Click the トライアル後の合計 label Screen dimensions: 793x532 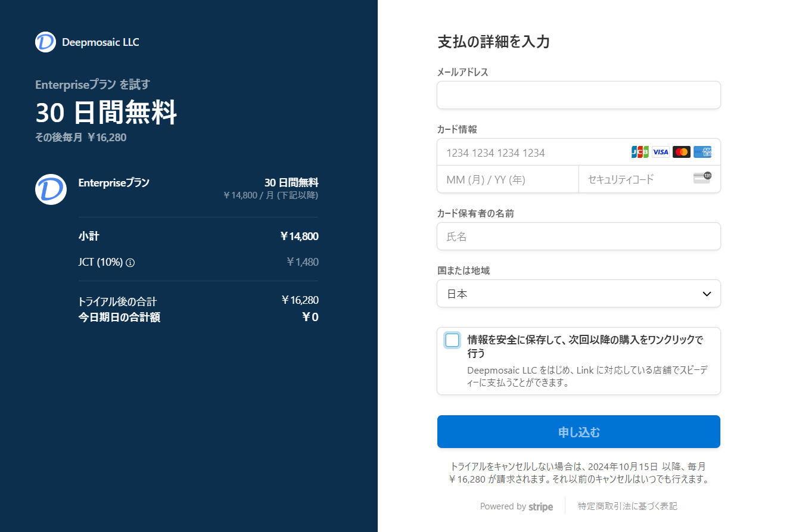[117, 301]
